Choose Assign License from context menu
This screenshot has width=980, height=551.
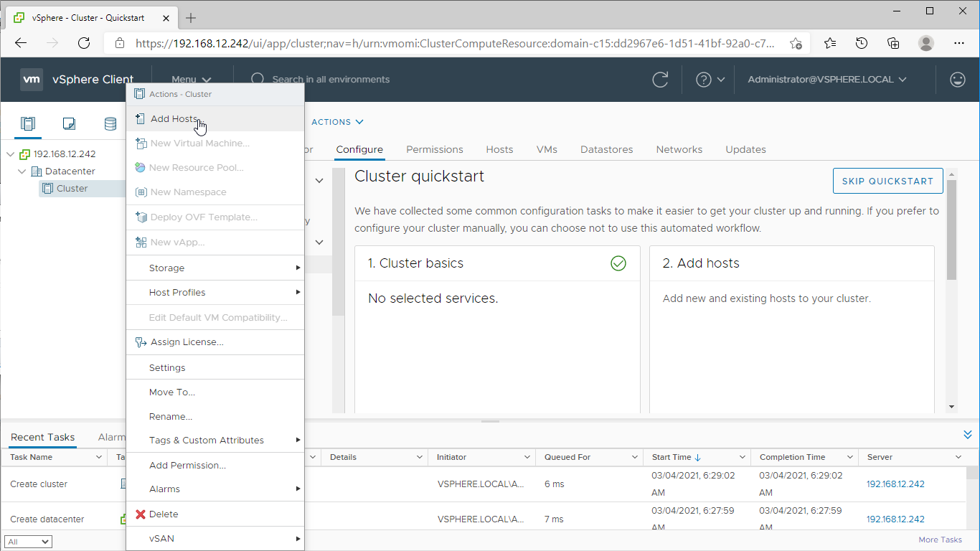pos(215,342)
